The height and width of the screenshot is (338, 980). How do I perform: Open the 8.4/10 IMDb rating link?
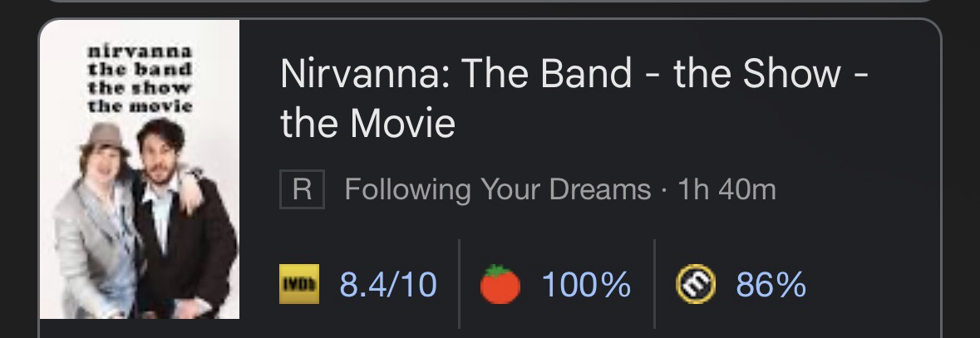pos(388,286)
